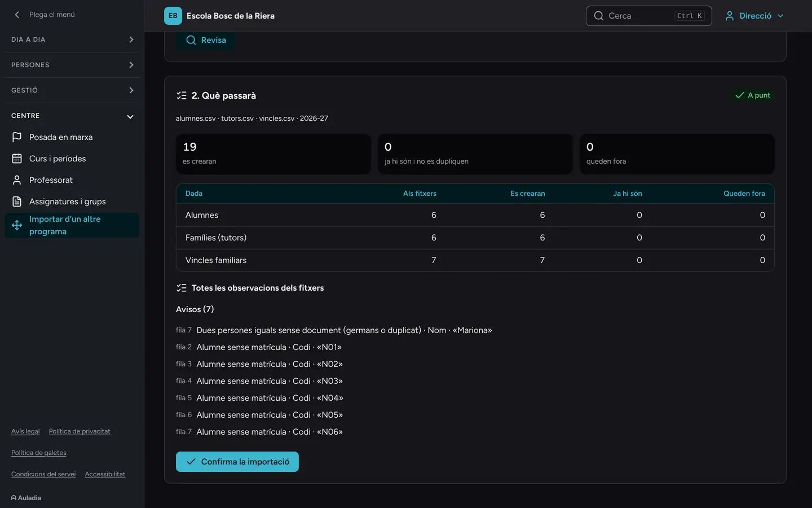This screenshot has height=508, width=812.
Task: Click the A punt checkmark status
Action: 753,95
